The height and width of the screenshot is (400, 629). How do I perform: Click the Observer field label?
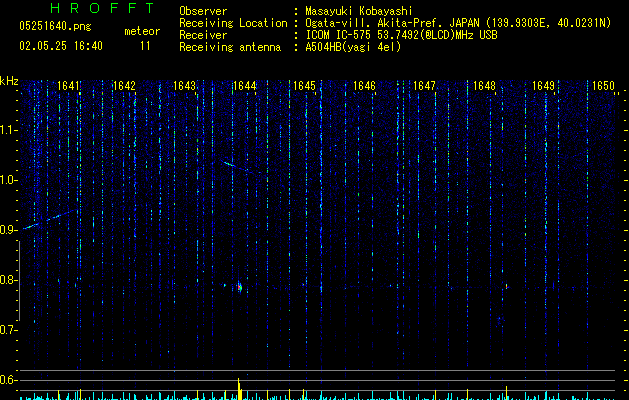pyautogui.click(x=203, y=11)
